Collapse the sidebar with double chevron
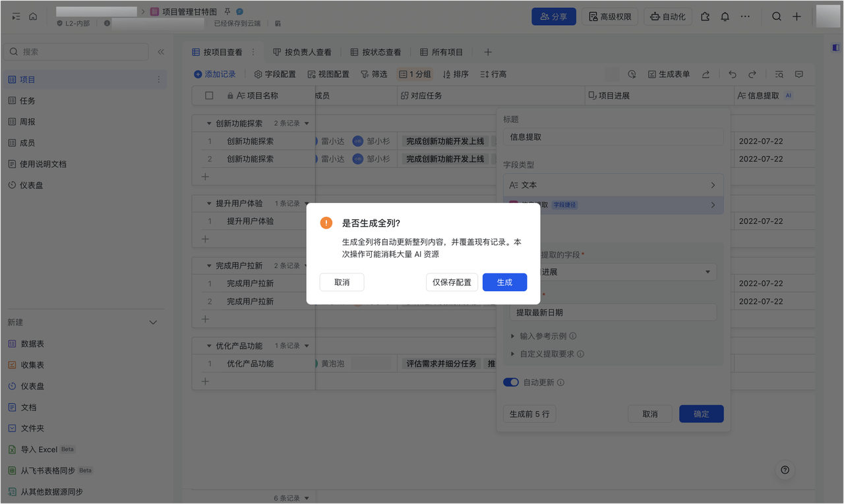This screenshot has height=504, width=844. (x=161, y=52)
